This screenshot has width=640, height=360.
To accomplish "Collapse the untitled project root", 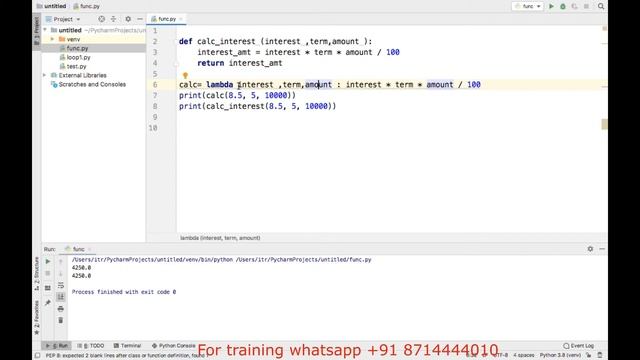I will (45, 30).
